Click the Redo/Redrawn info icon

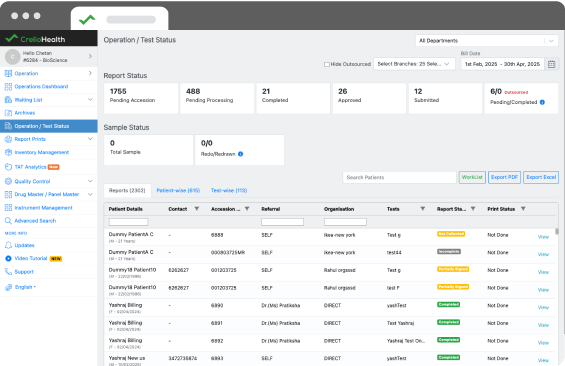tap(240, 154)
